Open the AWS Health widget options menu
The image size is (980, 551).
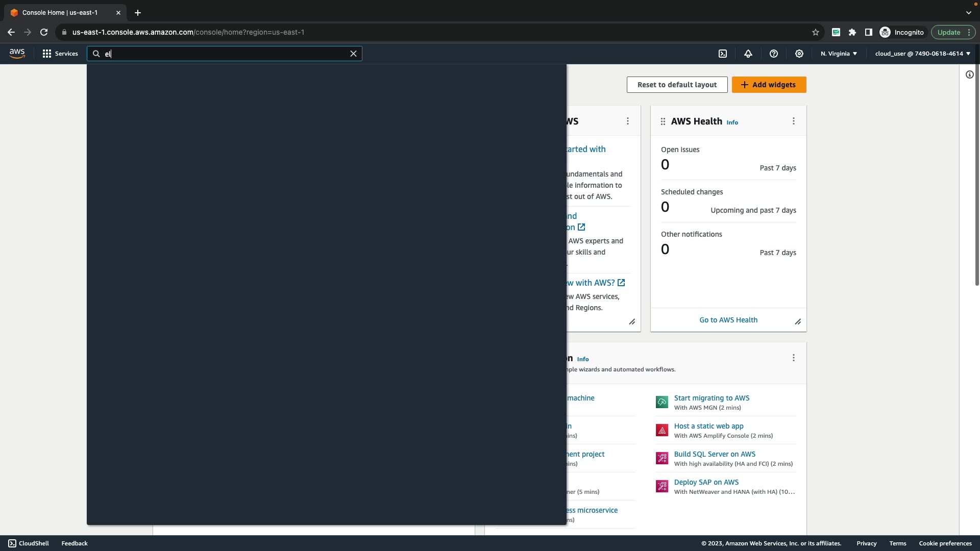(793, 121)
